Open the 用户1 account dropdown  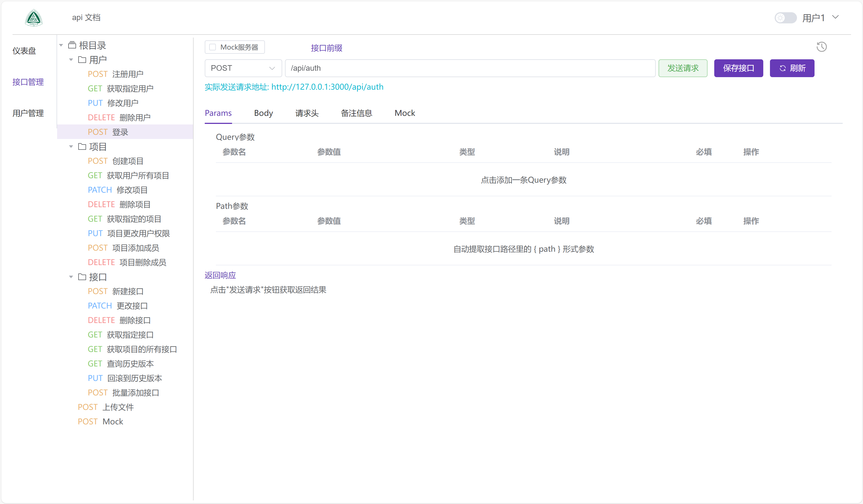(836, 17)
